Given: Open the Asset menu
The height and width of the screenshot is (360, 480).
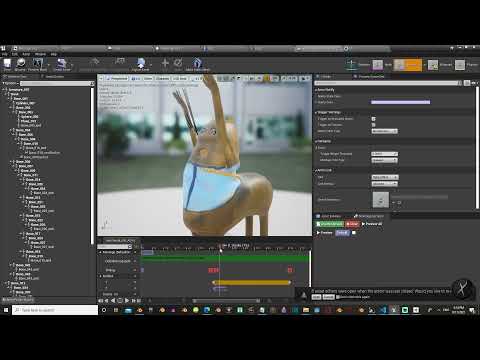Looking at the screenshot, I should click(x=26, y=54).
